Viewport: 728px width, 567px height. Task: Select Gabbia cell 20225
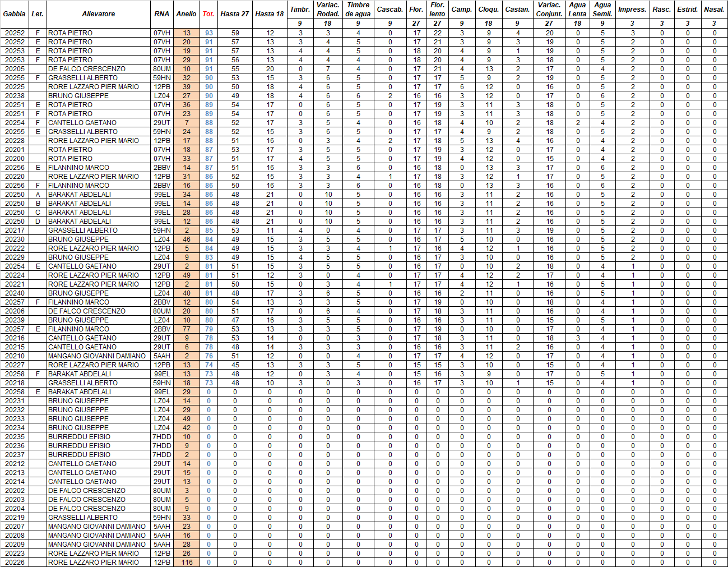click(x=15, y=87)
